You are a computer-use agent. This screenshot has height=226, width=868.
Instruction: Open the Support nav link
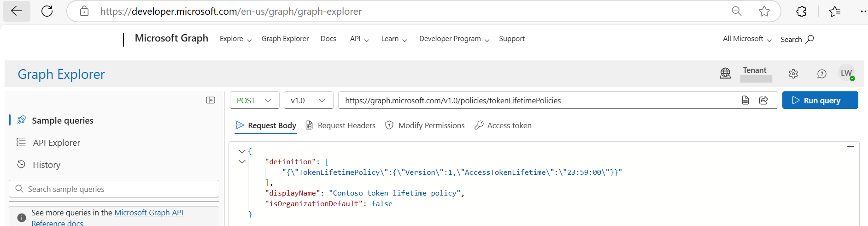[512, 39]
